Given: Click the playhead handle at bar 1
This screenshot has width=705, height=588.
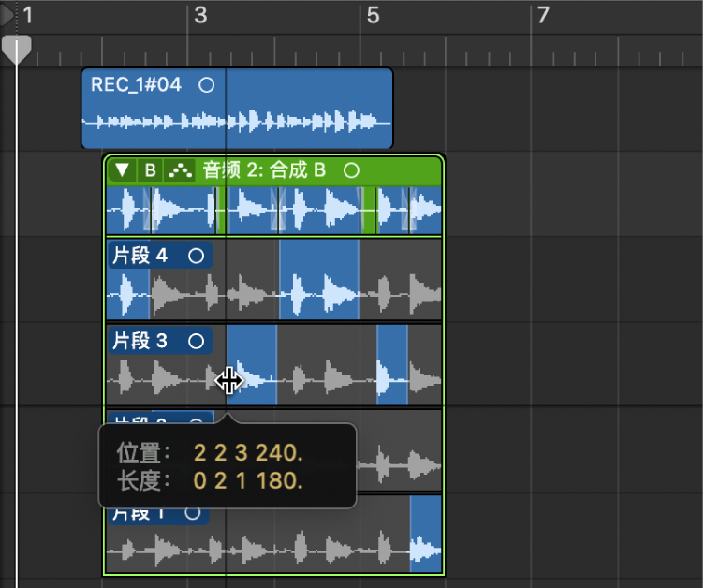Looking at the screenshot, I should point(17,50).
